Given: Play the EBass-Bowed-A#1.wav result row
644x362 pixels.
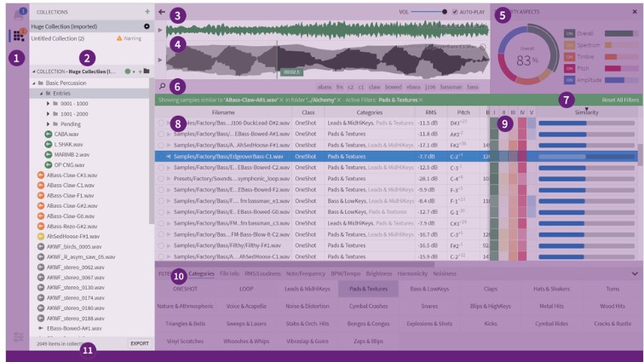Looking at the screenshot, I should (x=169, y=134).
